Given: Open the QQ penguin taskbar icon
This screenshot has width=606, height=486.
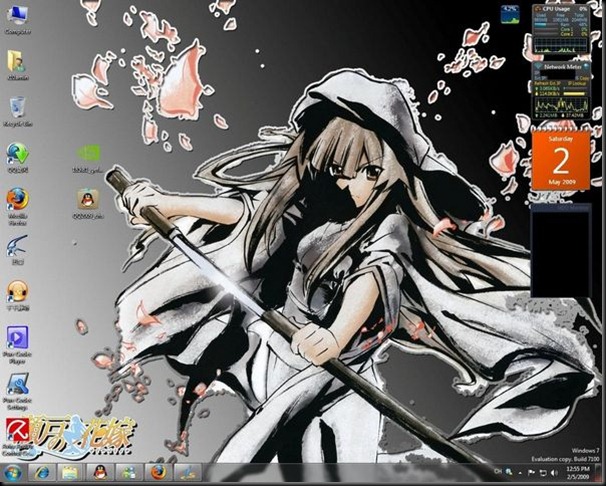Looking at the screenshot, I should (x=100, y=473).
